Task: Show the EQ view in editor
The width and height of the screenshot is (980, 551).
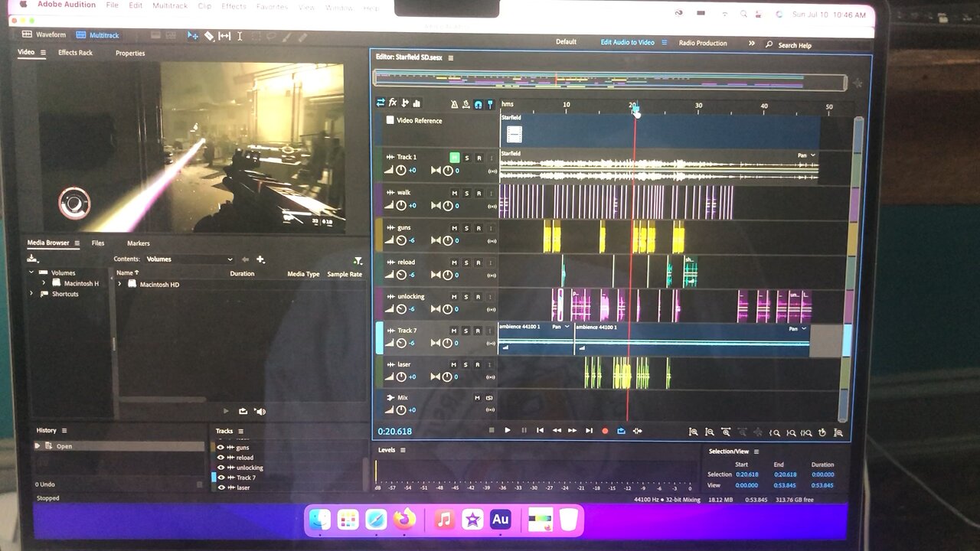Action: pos(416,103)
